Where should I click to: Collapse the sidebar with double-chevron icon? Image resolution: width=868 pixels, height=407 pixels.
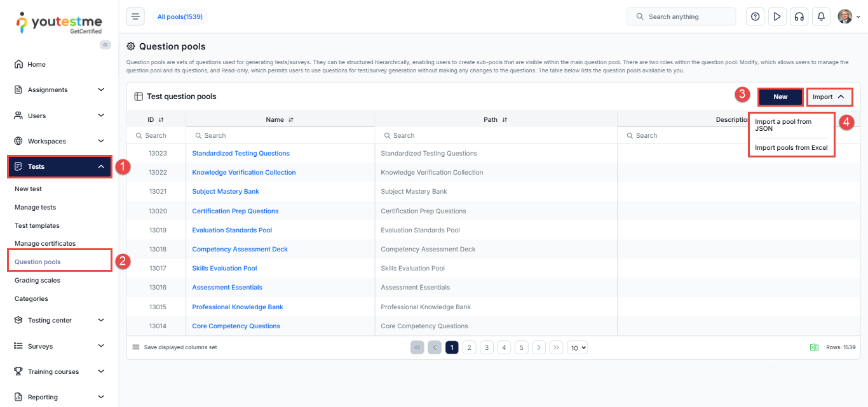[105, 44]
